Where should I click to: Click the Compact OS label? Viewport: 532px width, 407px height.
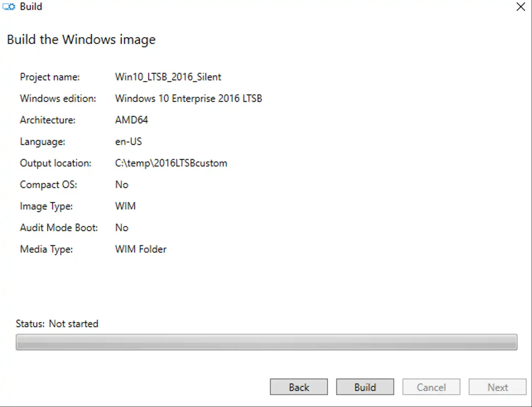49,185
